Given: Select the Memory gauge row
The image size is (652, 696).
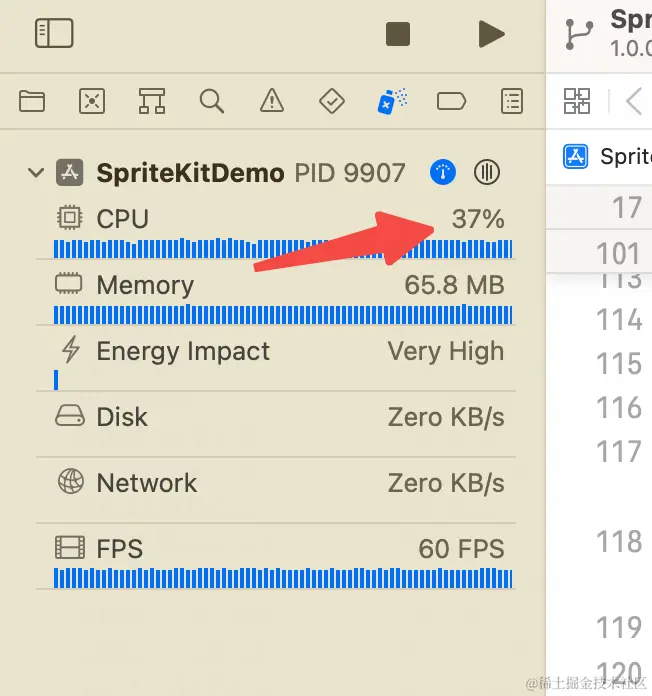Looking at the screenshot, I should 280,286.
